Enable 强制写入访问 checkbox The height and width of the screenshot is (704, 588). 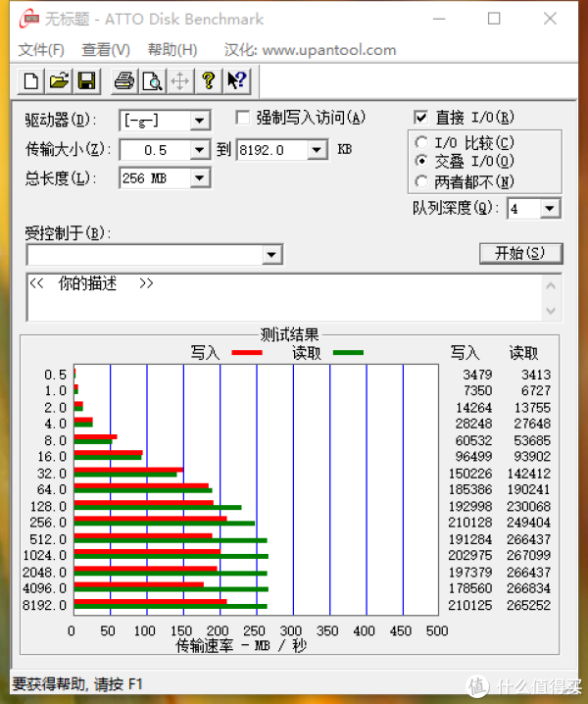pyautogui.click(x=243, y=118)
